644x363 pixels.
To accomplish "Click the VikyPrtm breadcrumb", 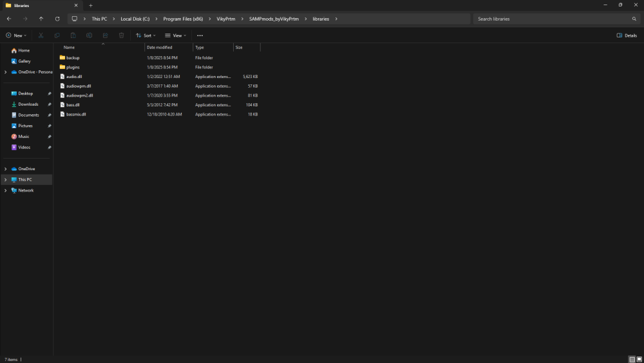I will (226, 19).
